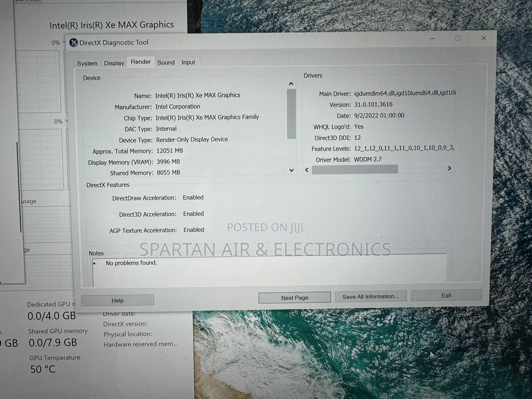Close the DirectX Diagnostic Tool window
532x399 pixels.
(483, 38)
